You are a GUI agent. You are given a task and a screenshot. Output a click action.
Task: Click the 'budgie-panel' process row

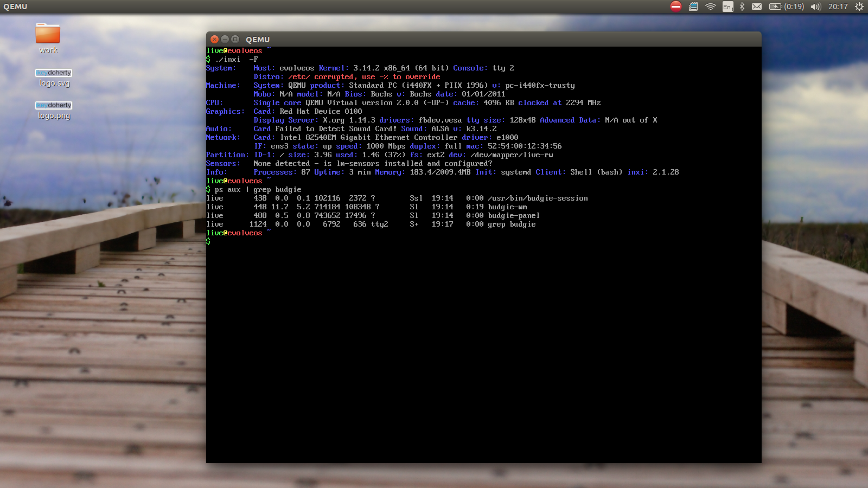coord(373,215)
